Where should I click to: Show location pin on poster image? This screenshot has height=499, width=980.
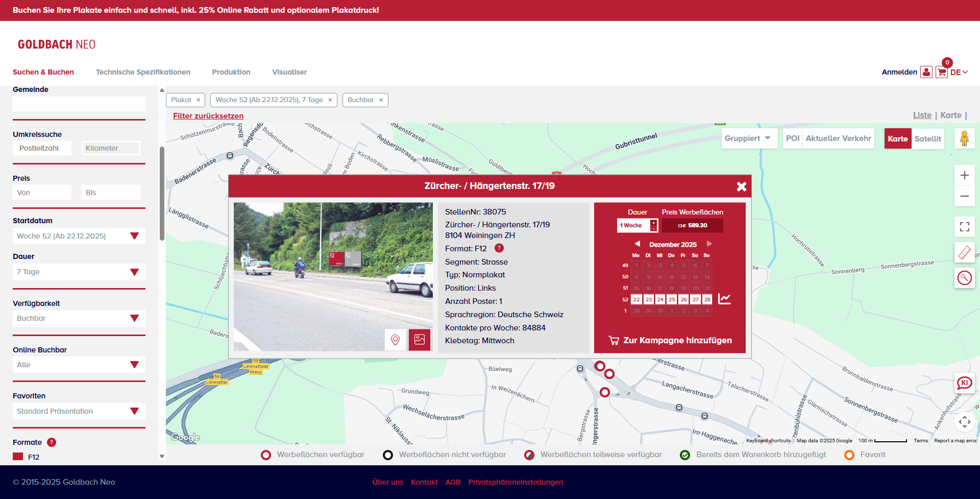click(x=395, y=340)
